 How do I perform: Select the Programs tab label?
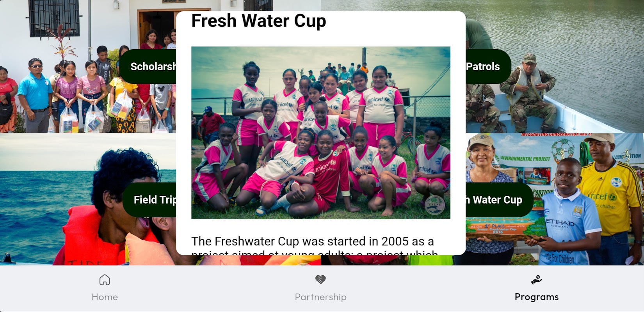(x=537, y=297)
